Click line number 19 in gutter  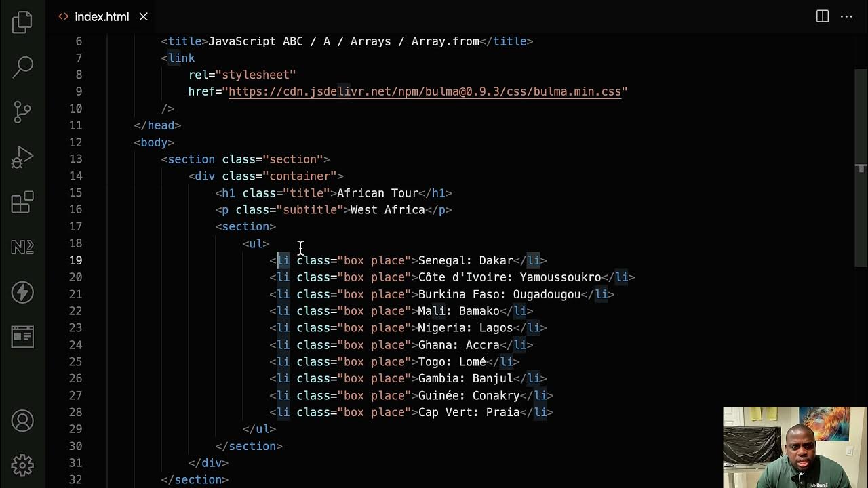click(75, 260)
